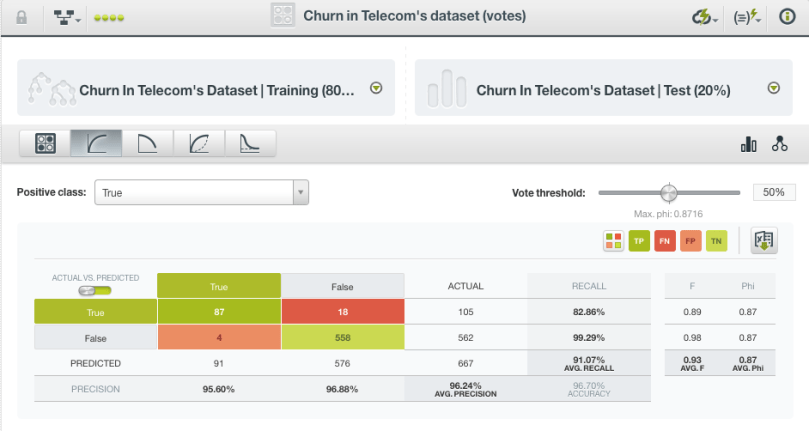The image size is (809, 431).
Task: Select the lift curve view
Action: click(x=250, y=144)
